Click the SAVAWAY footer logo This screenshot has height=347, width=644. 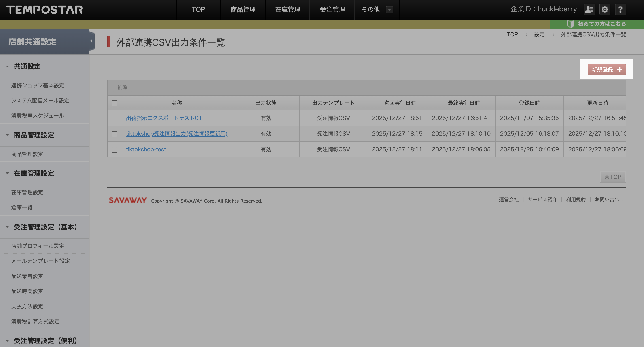(x=127, y=200)
